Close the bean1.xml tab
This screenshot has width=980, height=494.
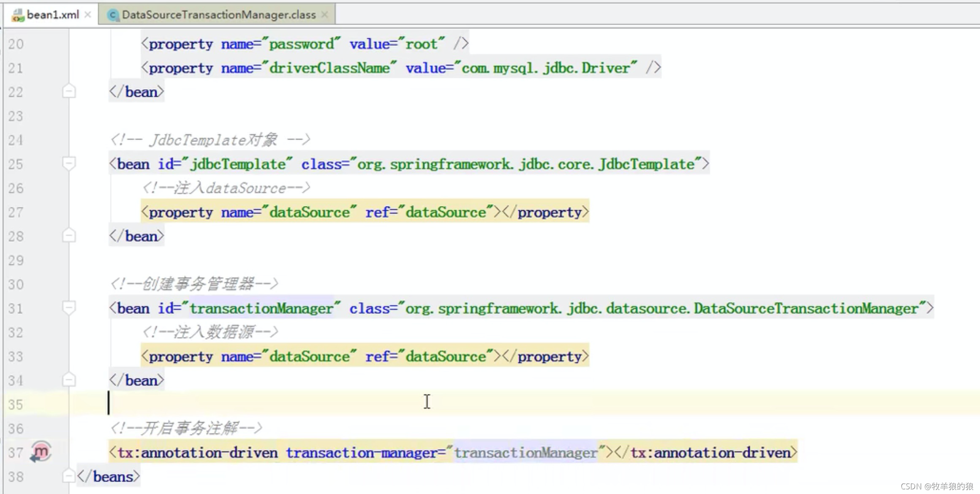tap(88, 15)
